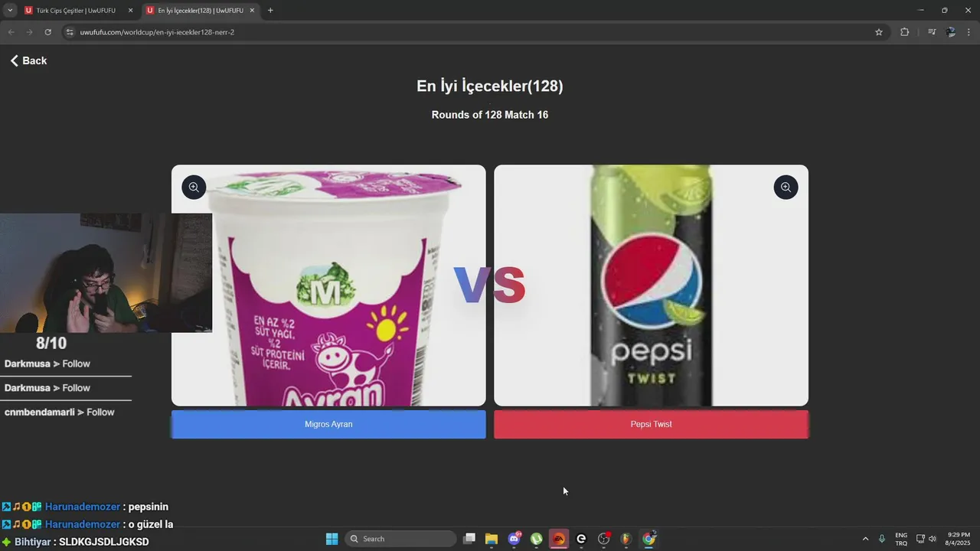
Task: Switch the ENG TRQ input language
Action: pos(901,539)
